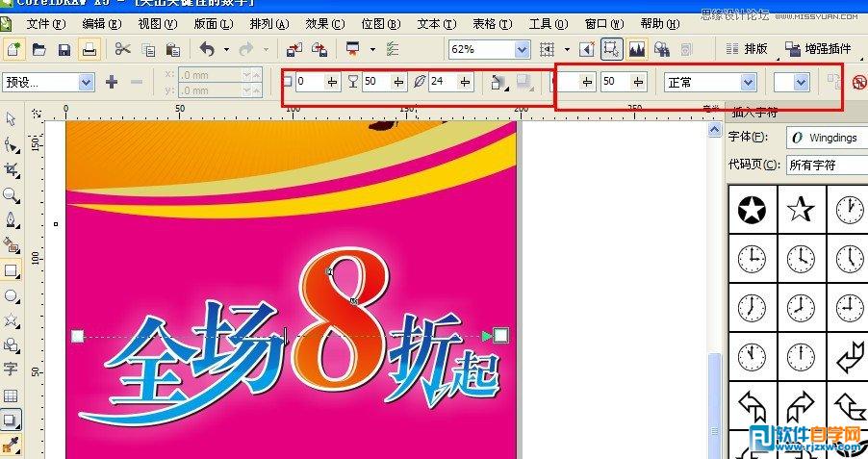Click the Cut scissors icon
868x459 pixels.
[x=122, y=49]
